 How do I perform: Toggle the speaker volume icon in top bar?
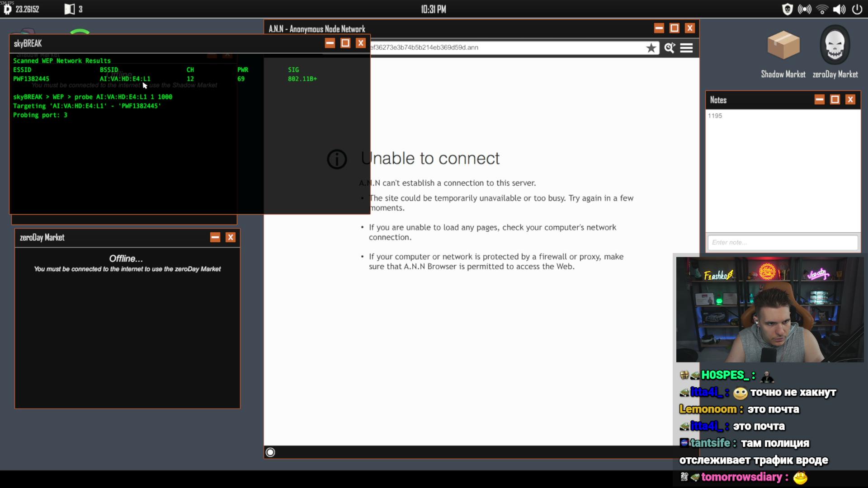[x=840, y=9]
